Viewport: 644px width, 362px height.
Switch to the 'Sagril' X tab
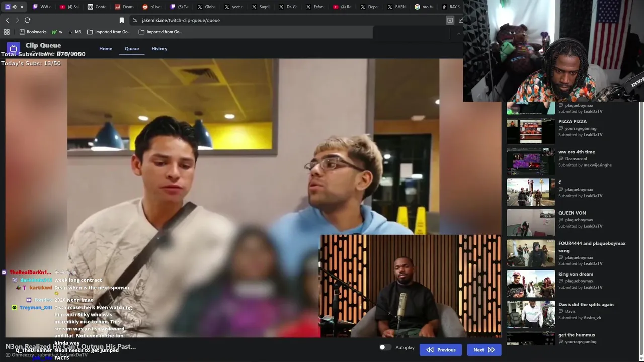[x=261, y=7]
